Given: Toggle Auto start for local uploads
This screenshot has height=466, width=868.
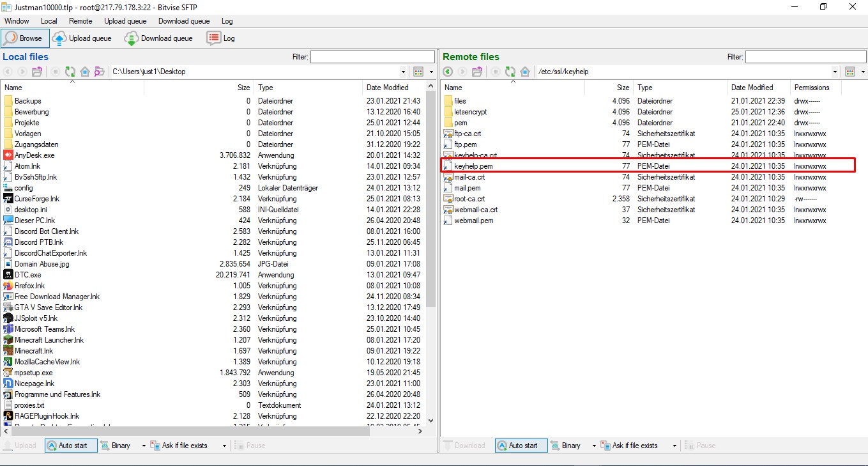Looking at the screenshot, I should [x=70, y=446].
